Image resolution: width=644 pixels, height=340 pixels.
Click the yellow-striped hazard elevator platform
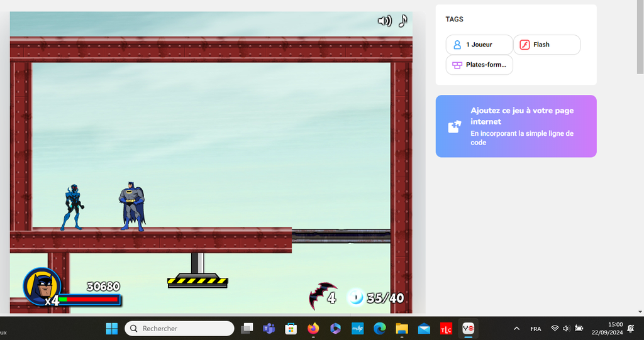197,281
